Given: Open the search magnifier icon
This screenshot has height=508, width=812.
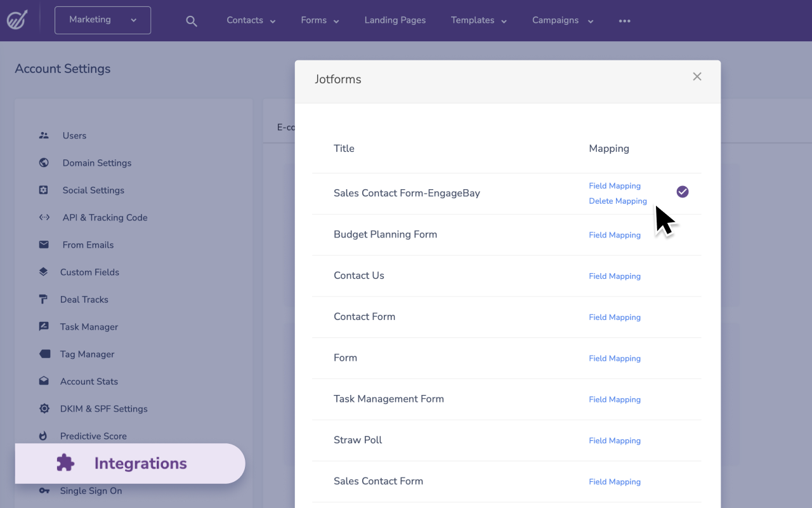Looking at the screenshot, I should pyautogui.click(x=192, y=21).
